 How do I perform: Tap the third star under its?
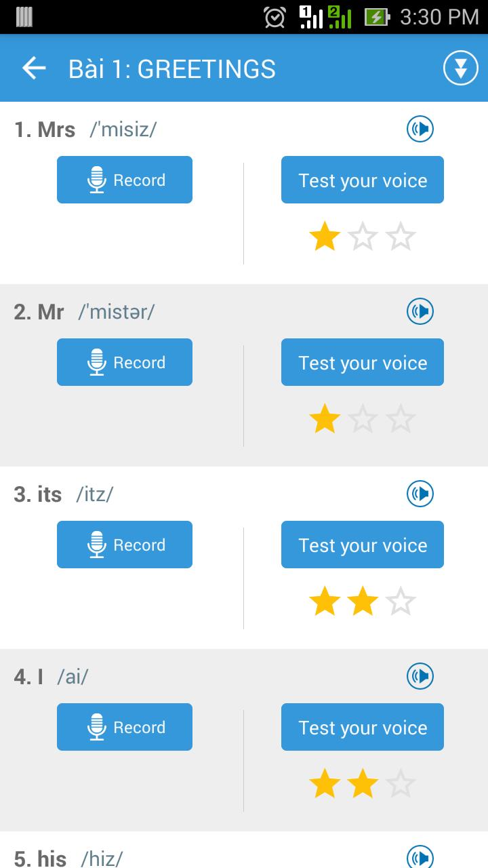pos(401,602)
